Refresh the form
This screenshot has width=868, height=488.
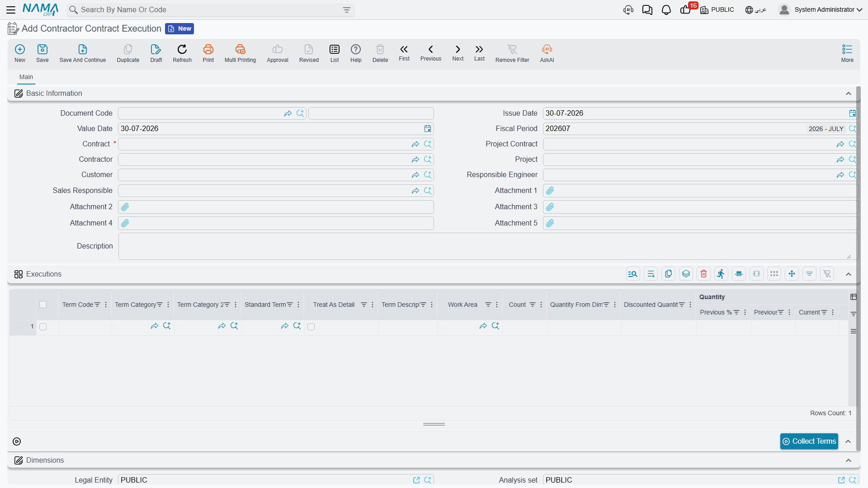182,53
